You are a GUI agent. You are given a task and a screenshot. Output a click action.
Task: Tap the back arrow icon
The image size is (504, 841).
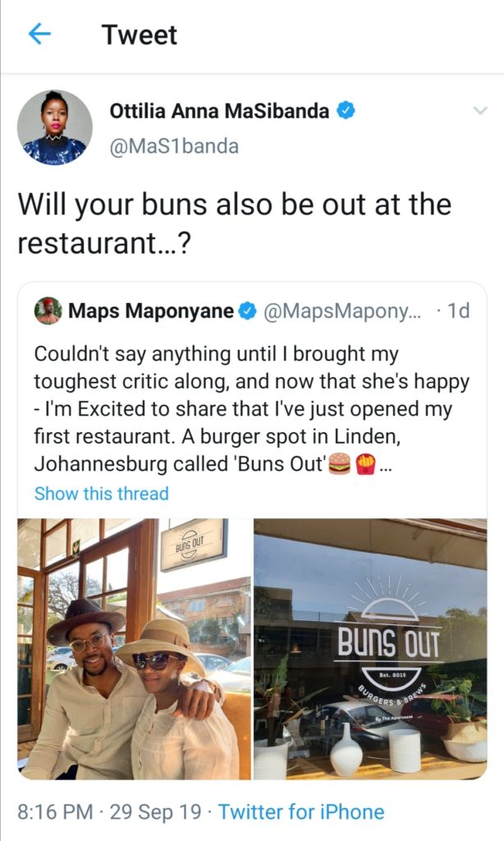(x=39, y=34)
